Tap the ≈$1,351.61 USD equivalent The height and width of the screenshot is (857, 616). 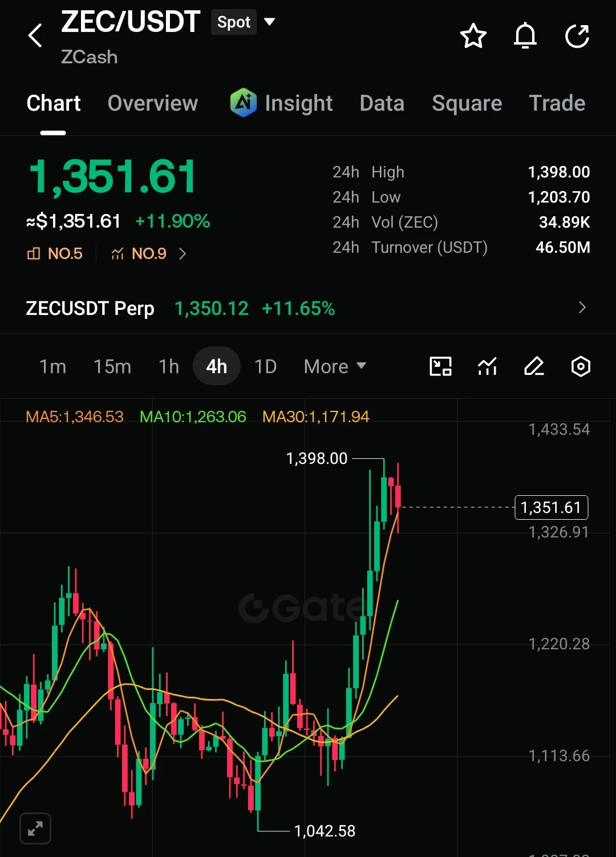[74, 221]
